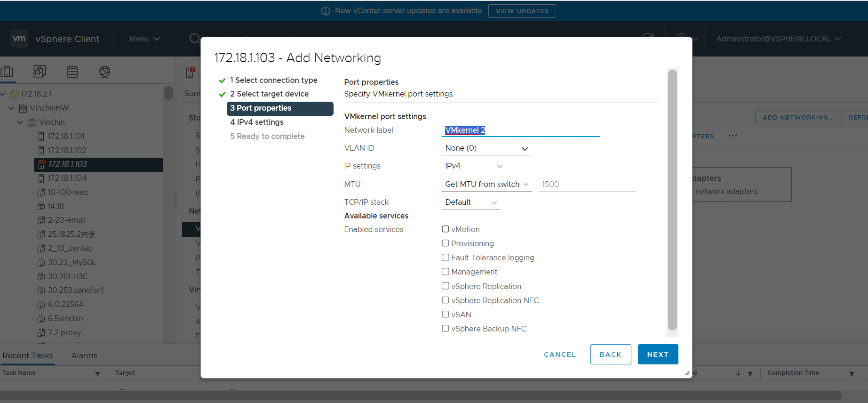Image resolution: width=868 pixels, height=403 pixels.
Task: Click VM icon for 2-20-email
Action: pos(41,220)
